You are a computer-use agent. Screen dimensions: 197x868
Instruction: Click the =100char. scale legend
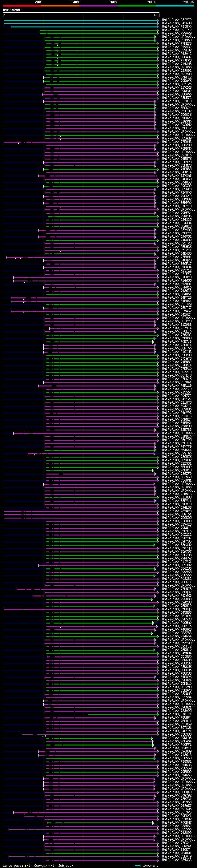(147, 865)
